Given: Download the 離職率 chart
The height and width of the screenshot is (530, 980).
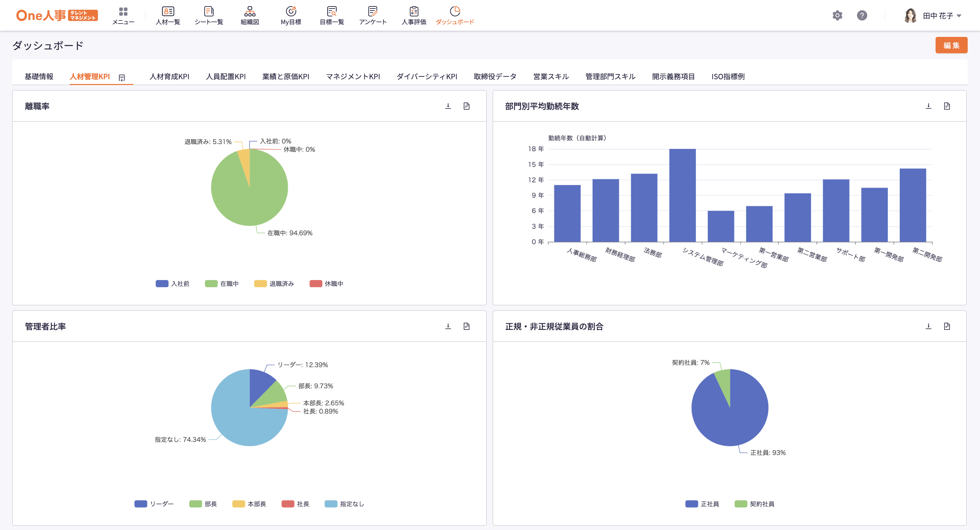Looking at the screenshot, I should coord(448,106).
